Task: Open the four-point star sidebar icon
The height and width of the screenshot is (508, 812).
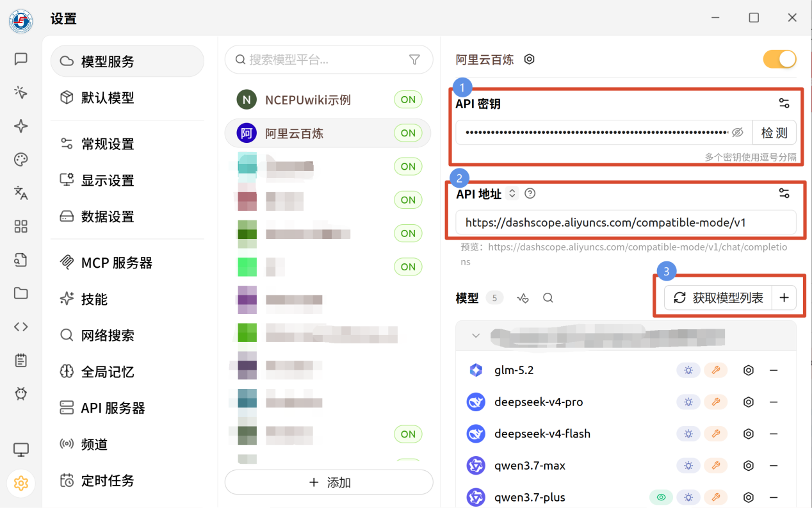Action: pos(21,126)
